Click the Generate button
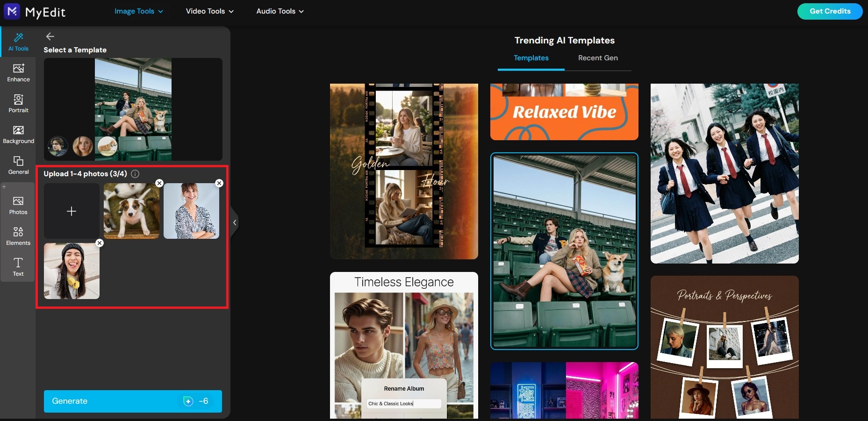 (133, 401)
